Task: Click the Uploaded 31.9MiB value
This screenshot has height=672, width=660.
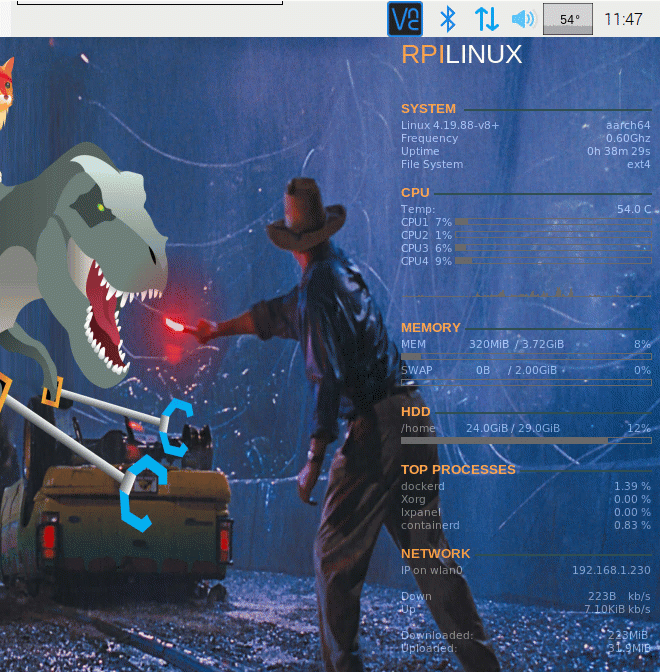Action: click(628, 648)
